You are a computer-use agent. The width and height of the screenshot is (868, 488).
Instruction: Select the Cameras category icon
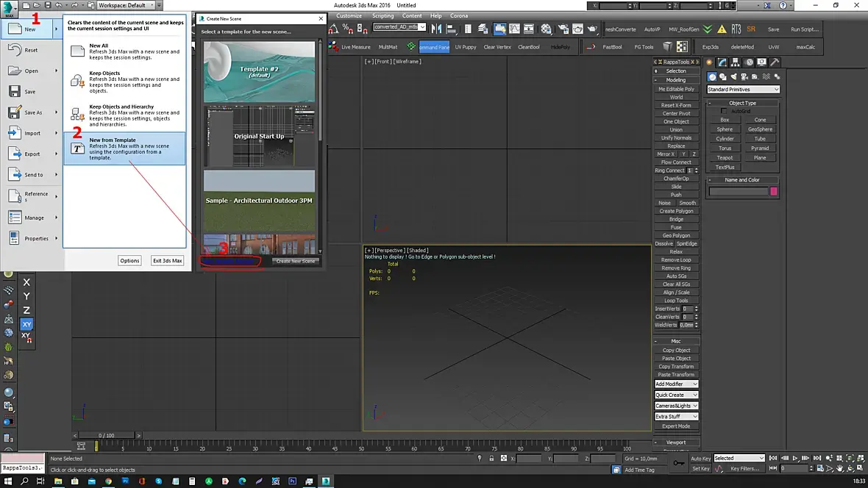744,76
